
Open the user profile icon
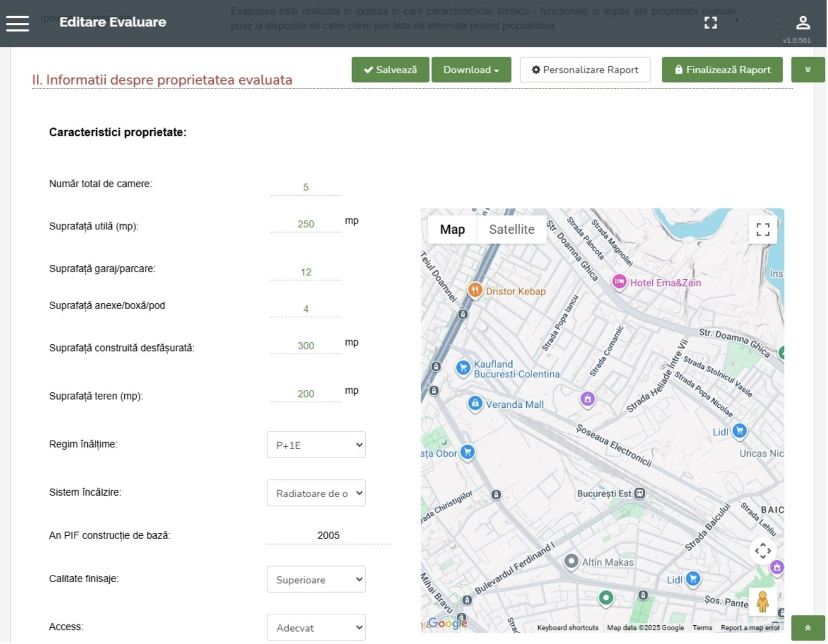[803, 22]
